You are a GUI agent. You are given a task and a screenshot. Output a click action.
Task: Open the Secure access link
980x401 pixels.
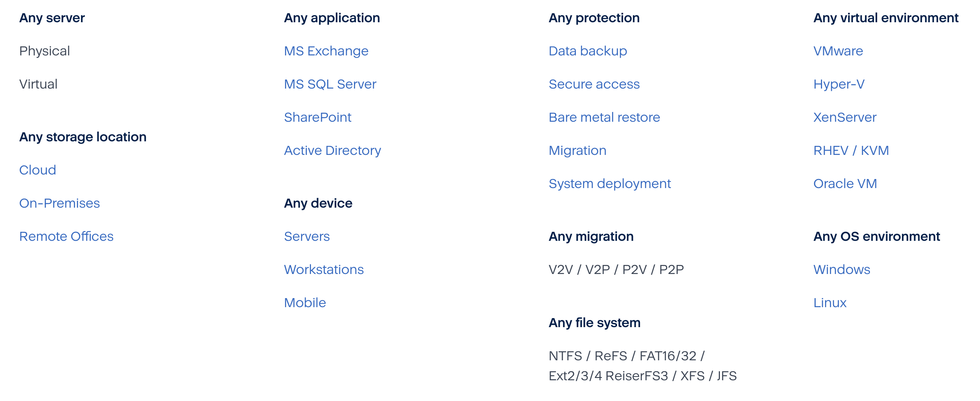coord(594,84)
